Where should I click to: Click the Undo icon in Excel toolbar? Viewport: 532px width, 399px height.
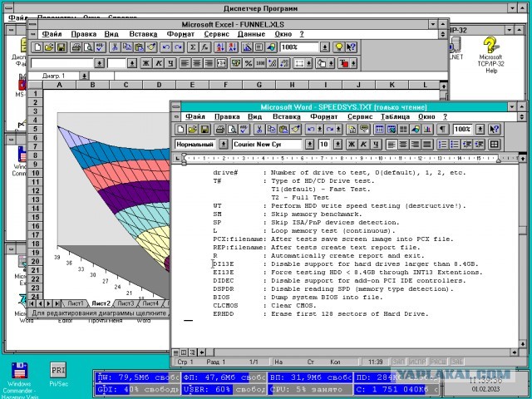[166, 47]
